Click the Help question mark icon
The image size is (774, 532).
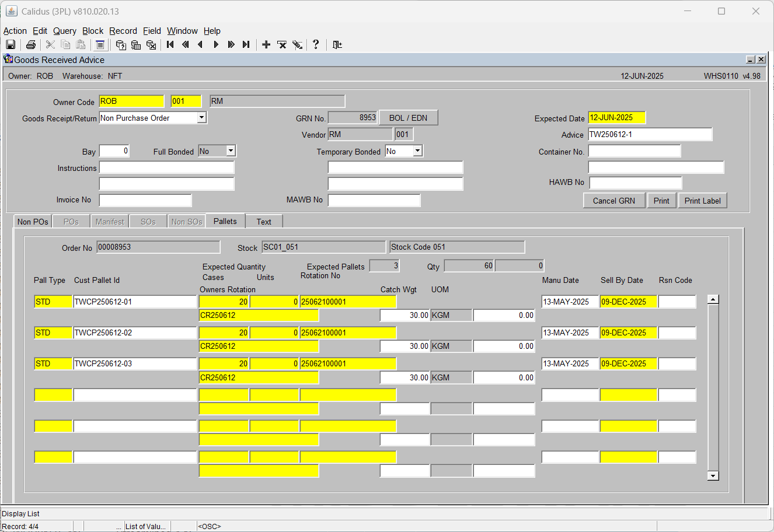click(316, 45)
